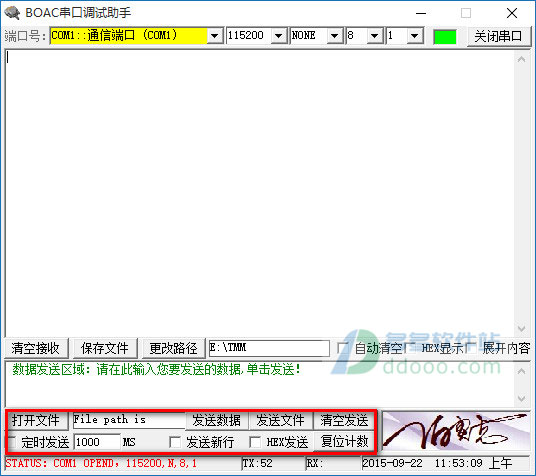Click the File path is text field
Screen dimensions: 536x476
click(x=129, y=420)
